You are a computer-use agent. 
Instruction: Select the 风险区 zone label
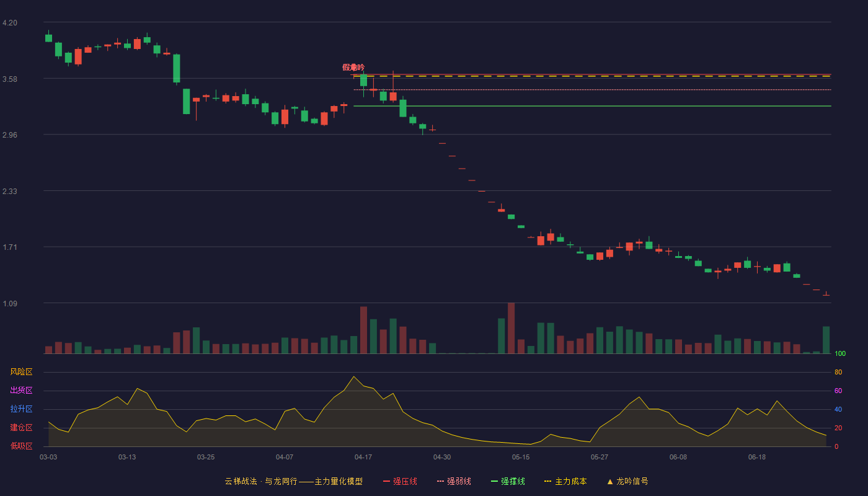pyautogui.click(x=21, y=372)
